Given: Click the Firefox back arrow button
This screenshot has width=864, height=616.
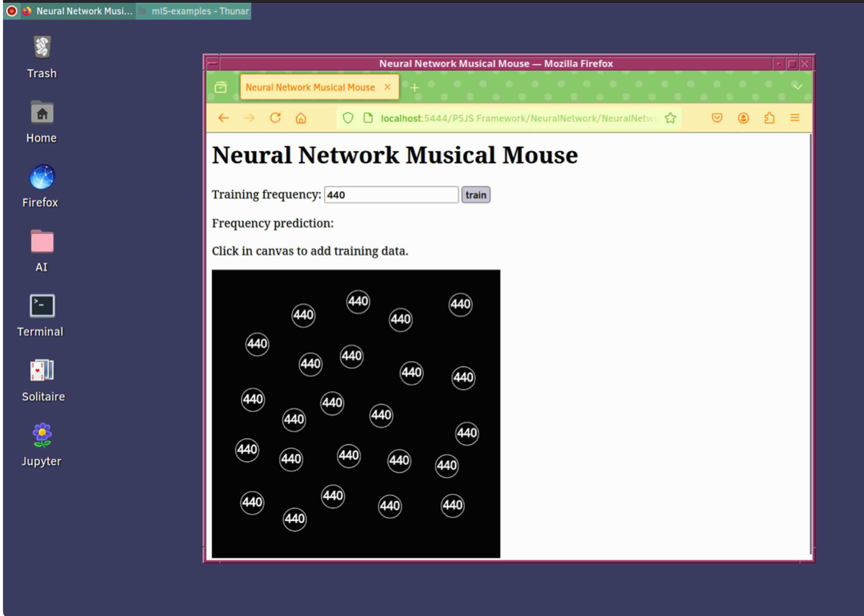Looking at the screenshot, I should (223, 118).
